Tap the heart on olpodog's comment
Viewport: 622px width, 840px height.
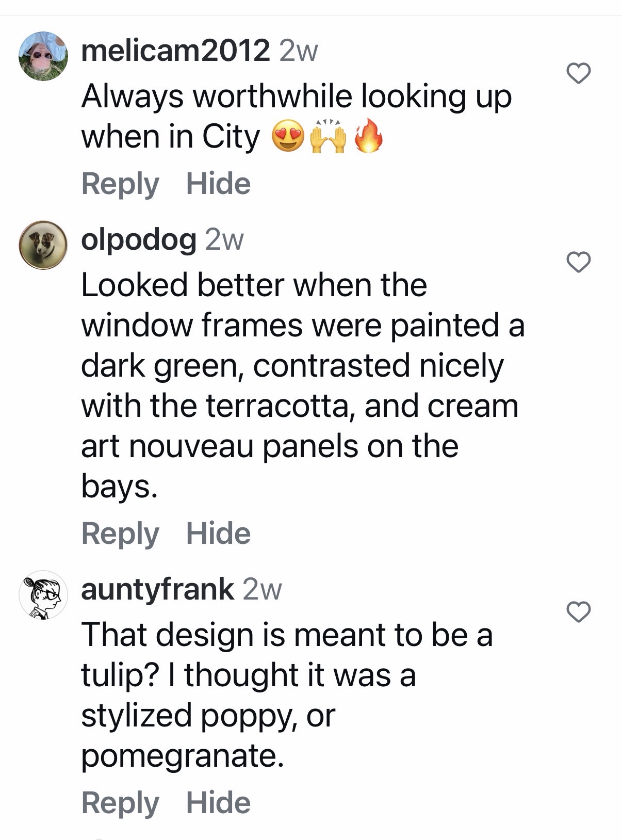579,262
